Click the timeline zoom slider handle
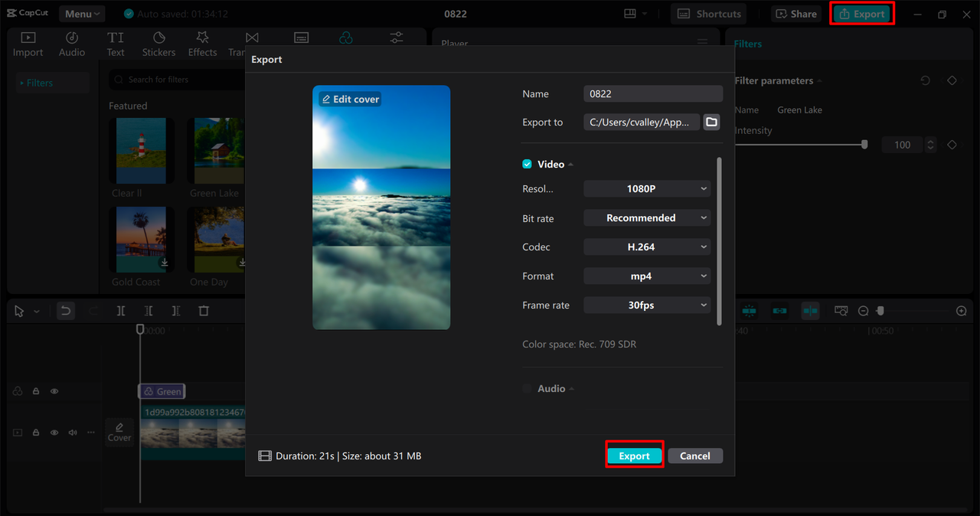 (880, 311)
